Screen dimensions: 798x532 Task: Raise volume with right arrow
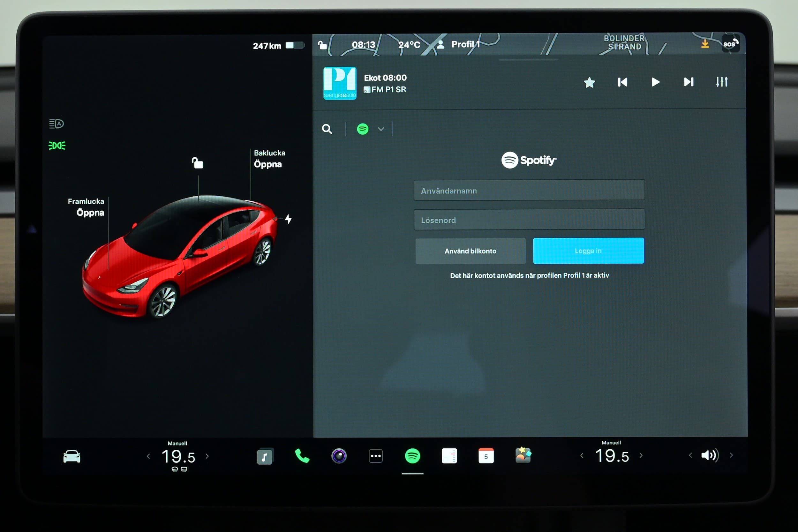731,455
